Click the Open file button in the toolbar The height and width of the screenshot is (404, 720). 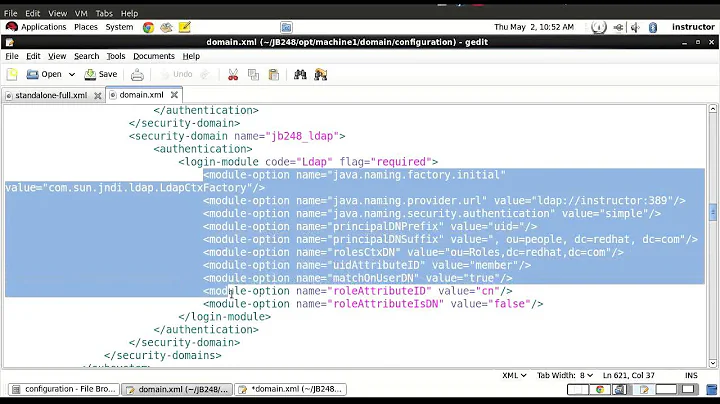point(44,74)
